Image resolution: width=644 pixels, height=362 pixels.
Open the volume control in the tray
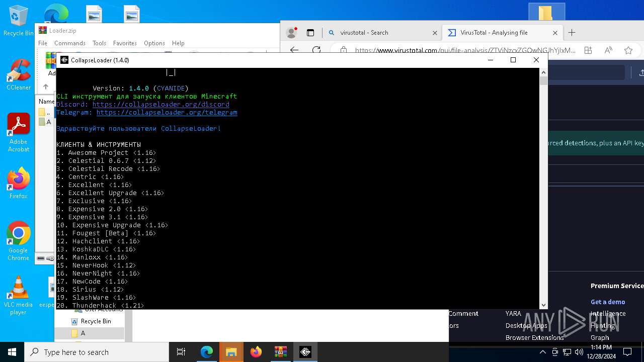click(579, 352)
